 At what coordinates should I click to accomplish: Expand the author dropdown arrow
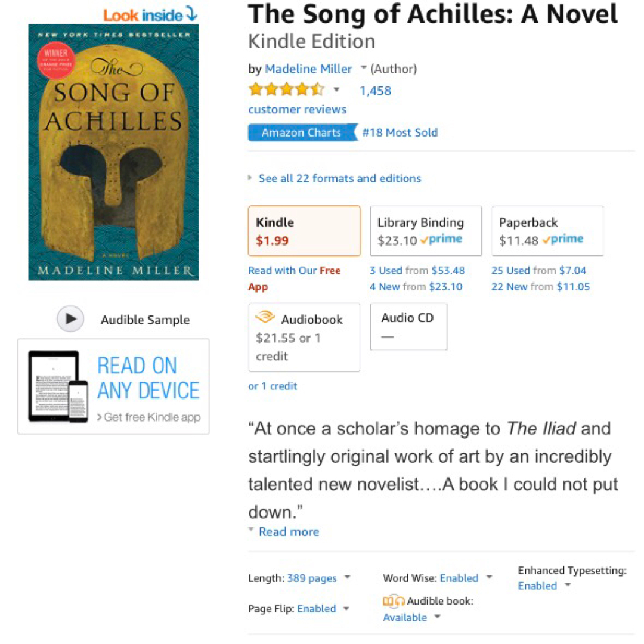click(x=363, y=69)
